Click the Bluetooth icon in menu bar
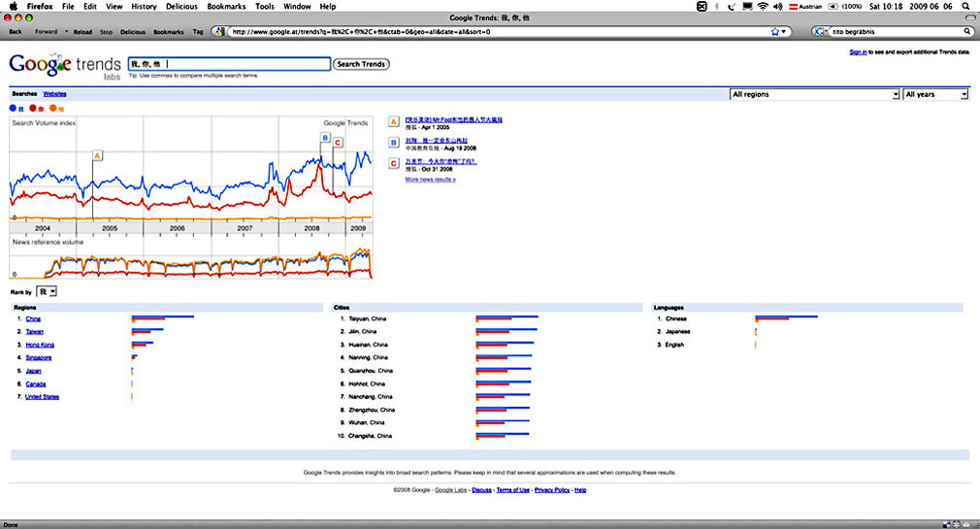The image size is (980, 529). 717,6
